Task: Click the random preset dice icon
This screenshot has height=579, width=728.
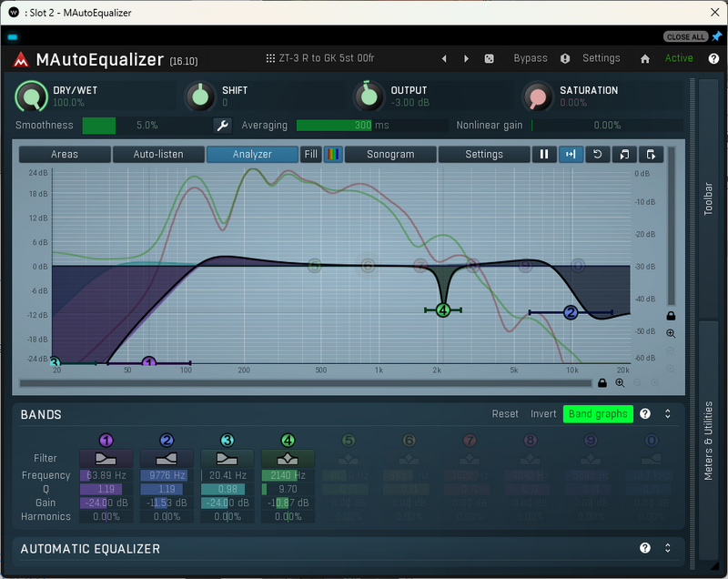Action: (489, 58)
